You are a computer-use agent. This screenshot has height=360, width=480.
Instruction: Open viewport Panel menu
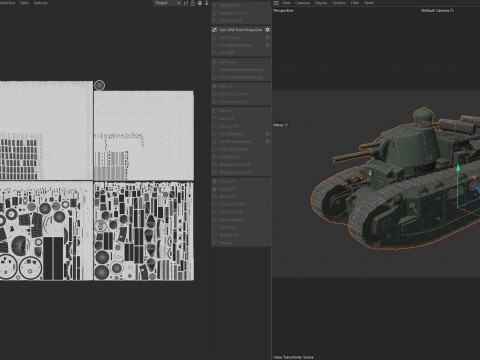(369, 3)
